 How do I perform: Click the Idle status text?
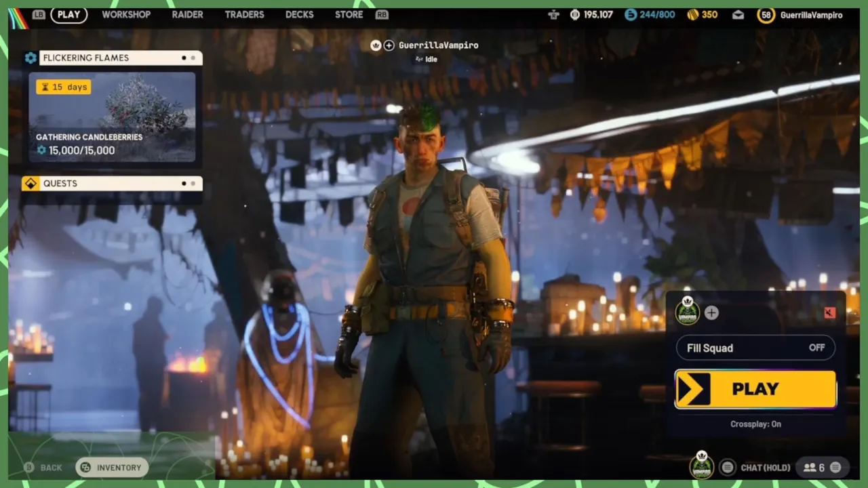[x=431, y=60]
